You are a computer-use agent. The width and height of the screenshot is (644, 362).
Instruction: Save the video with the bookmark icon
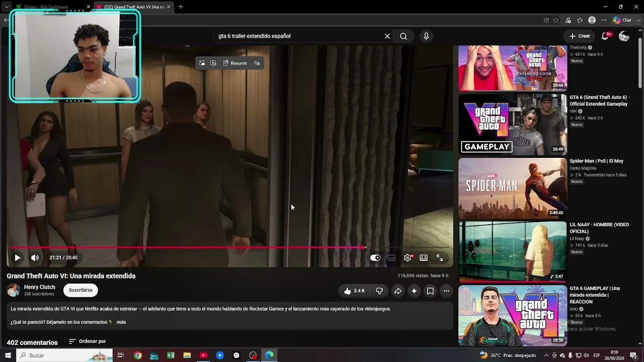click(430, 291)
